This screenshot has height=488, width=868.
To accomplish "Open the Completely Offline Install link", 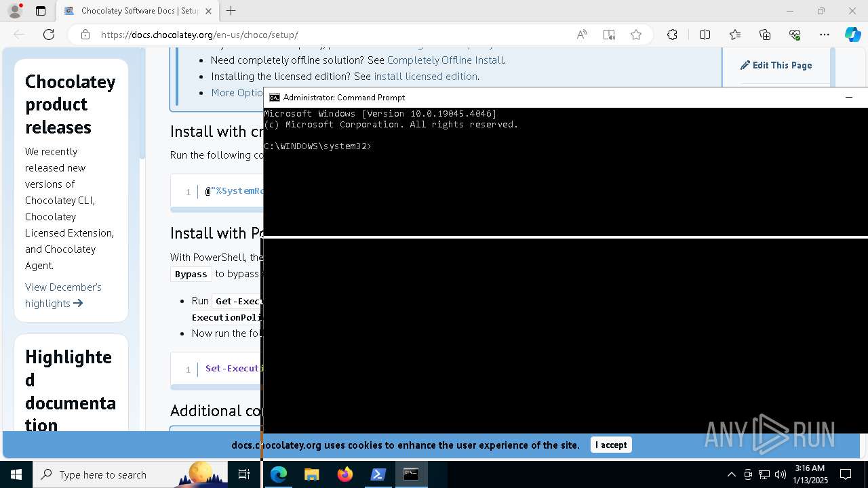I will click(x=446, y=60).
